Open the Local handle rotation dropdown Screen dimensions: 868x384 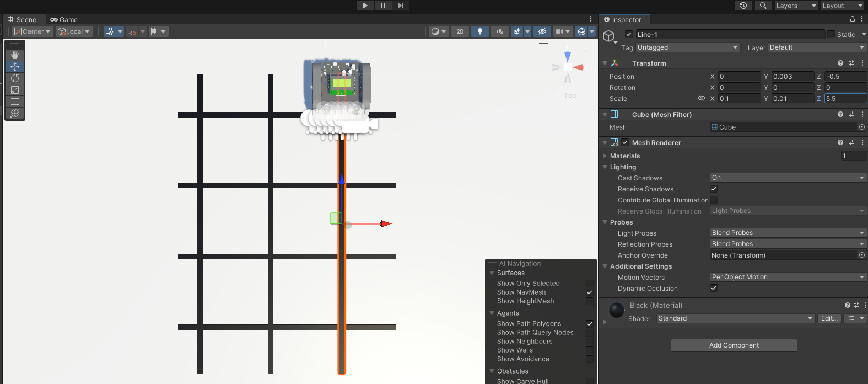click(x=73, y=31)
